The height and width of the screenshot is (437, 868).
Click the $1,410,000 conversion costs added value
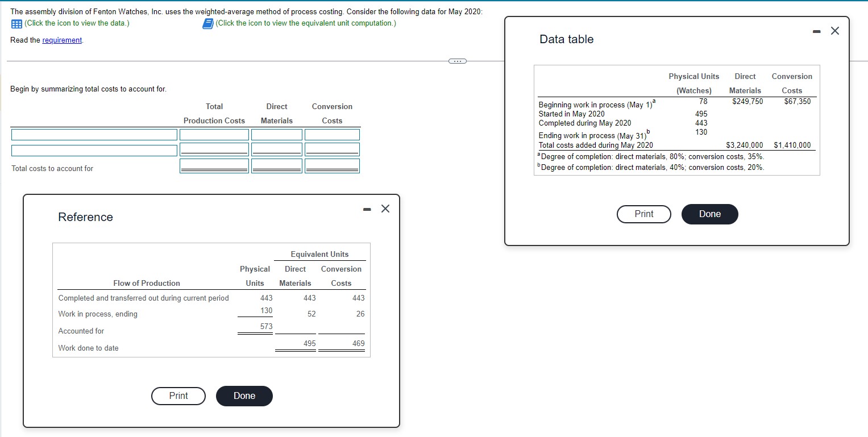pos(792,145)
